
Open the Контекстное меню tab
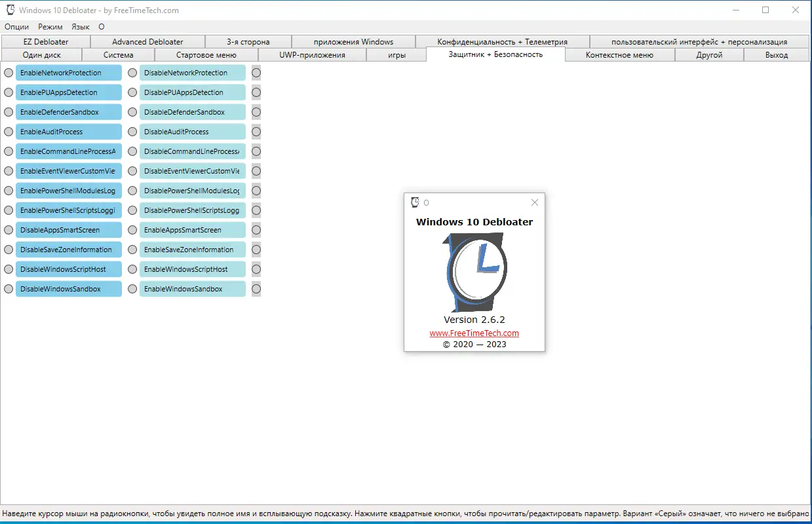(619, 55)
